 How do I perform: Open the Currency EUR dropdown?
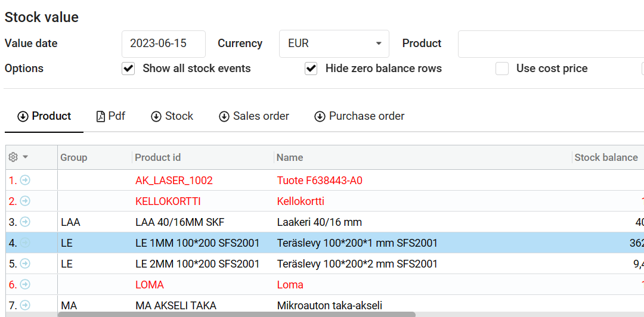(x=334, y=43)
